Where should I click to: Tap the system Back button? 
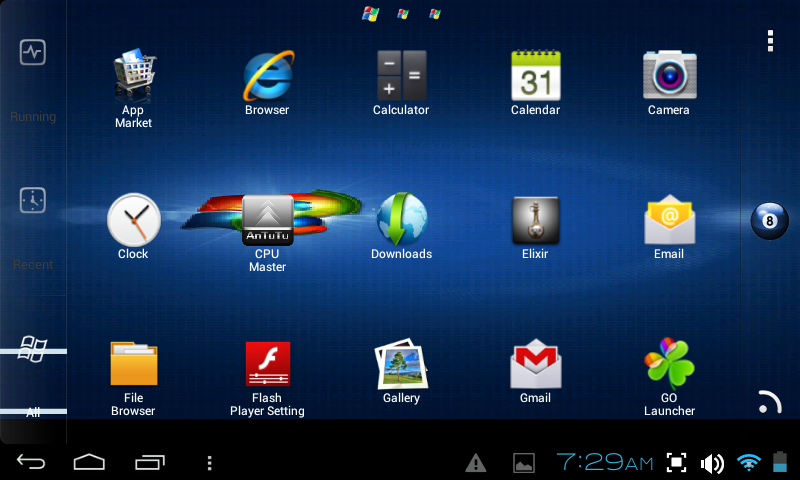[x=31, y=462]
